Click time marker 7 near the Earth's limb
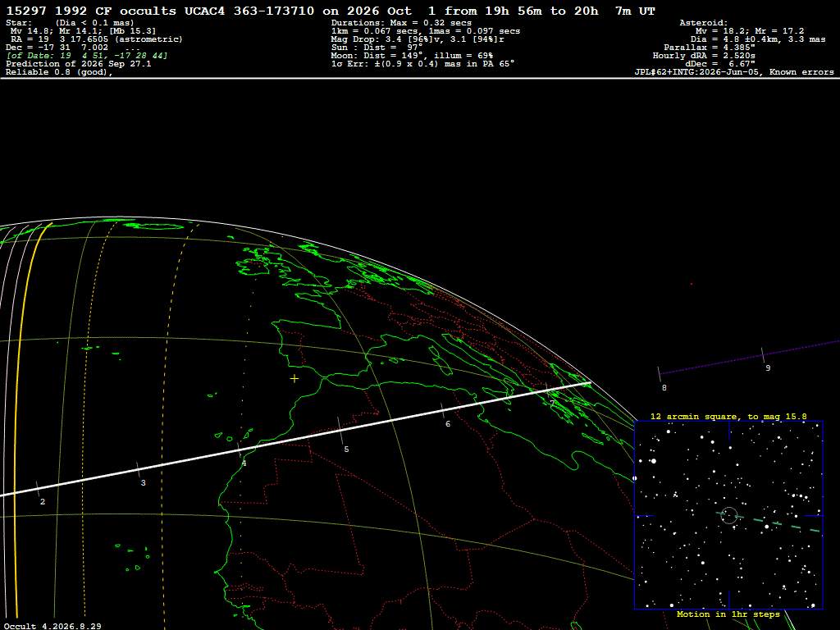The height and width of the screenshot is (630, 840). tap(552, 404)
